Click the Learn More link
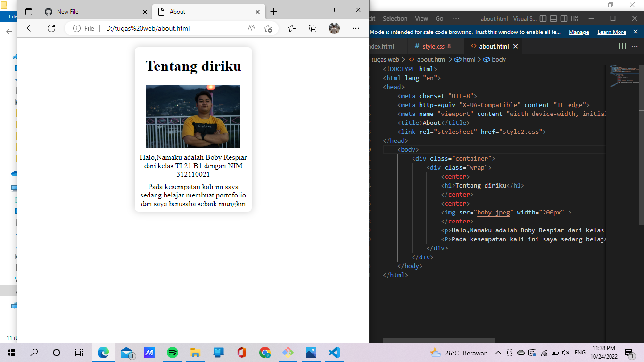The height and width of the screenshot is (362, 644). click(611, 32)
